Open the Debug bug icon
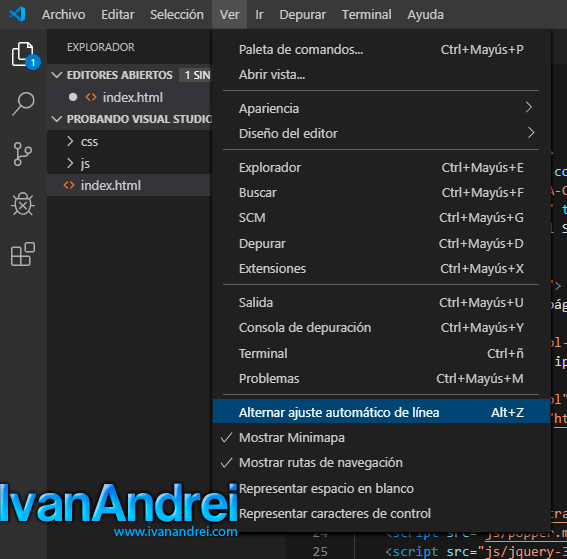This screenshot has height=559, width=567. click(23, 204)
